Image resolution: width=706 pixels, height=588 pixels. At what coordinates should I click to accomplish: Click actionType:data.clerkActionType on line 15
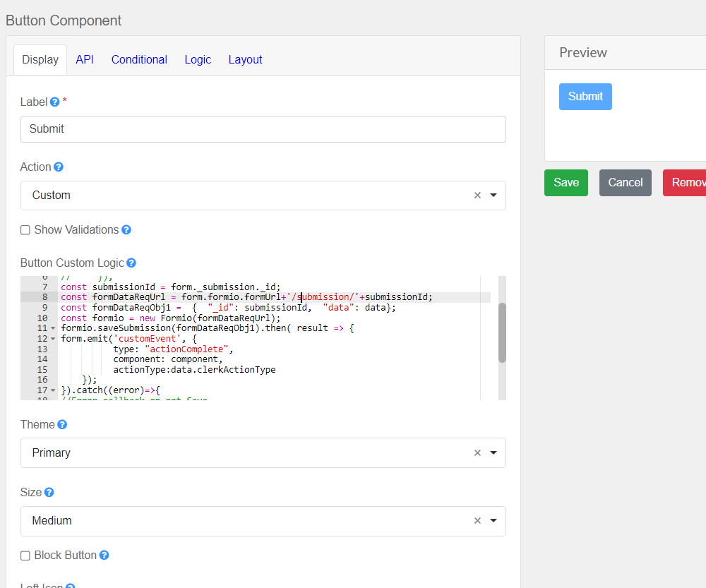pyautogui.click(x=195, y=370)
